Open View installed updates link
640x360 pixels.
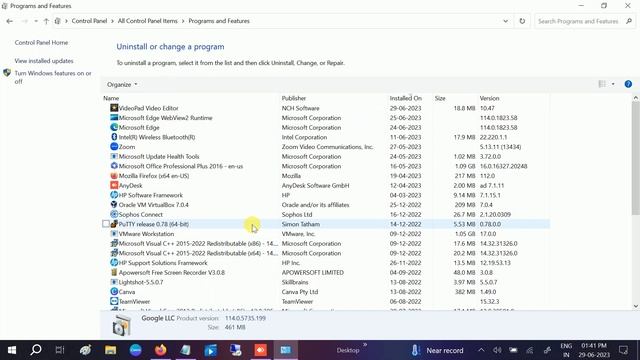click(44, 61)
